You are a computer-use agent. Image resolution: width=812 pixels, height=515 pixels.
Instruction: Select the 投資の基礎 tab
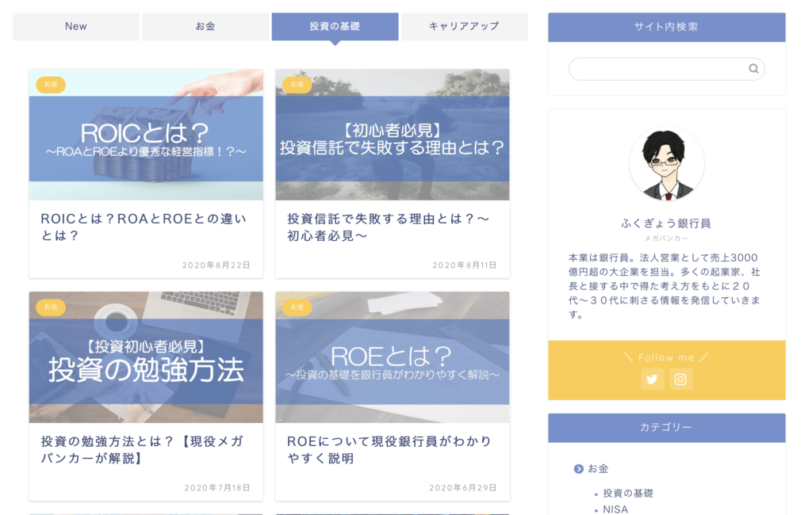pyautogui.click(x=335, y=26)
